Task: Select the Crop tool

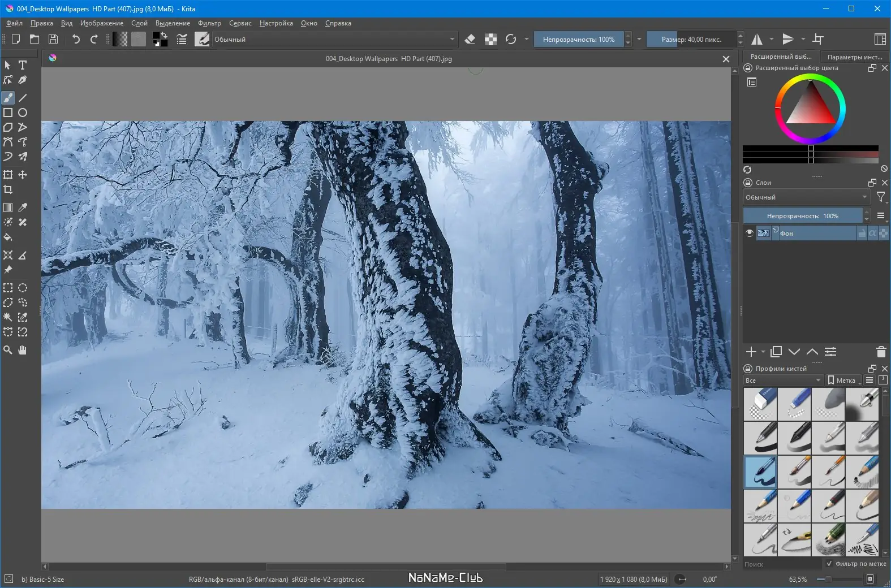Action: [x=8, y=189]
